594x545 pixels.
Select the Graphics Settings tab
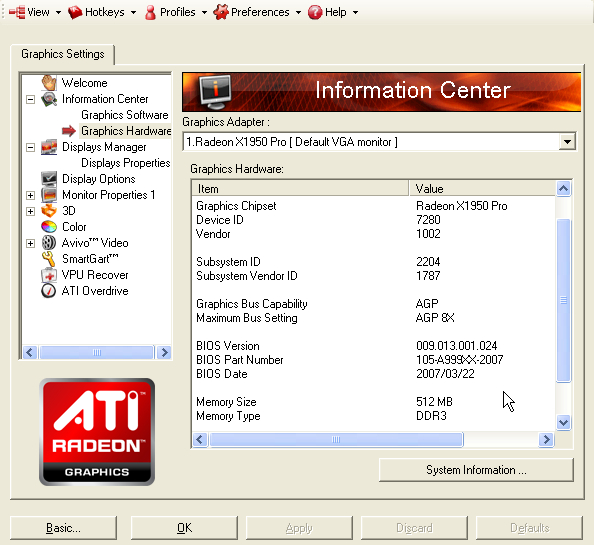pos(63,54)
